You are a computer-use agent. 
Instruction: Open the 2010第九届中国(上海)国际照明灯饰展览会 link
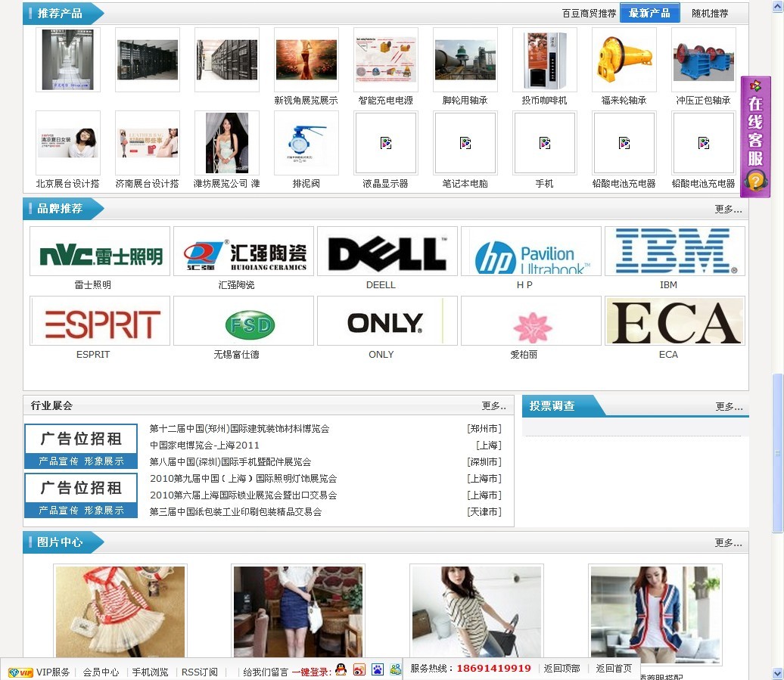click(244, 479)
